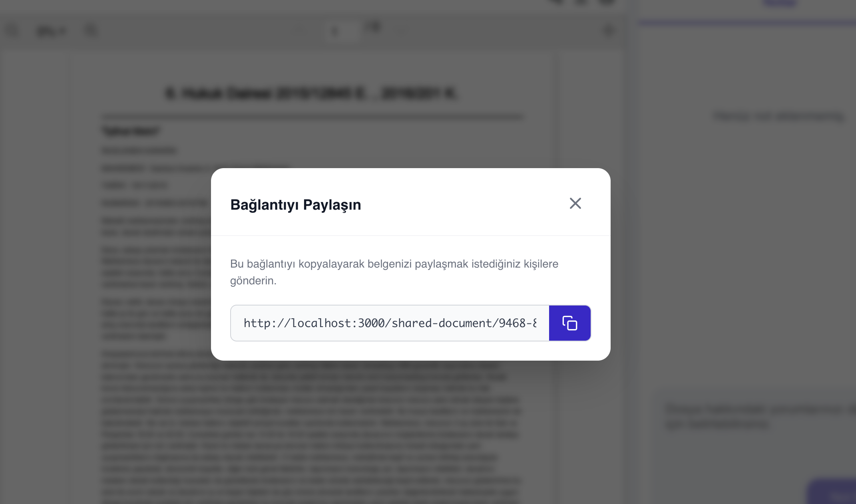The width and height of the screenshot is (856, 504).
Task: Click the blurred page number box in toolbar
Action: 342,31
